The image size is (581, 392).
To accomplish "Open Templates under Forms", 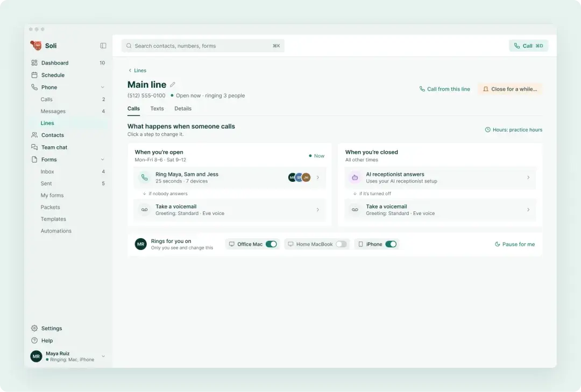I will (69, 219).
